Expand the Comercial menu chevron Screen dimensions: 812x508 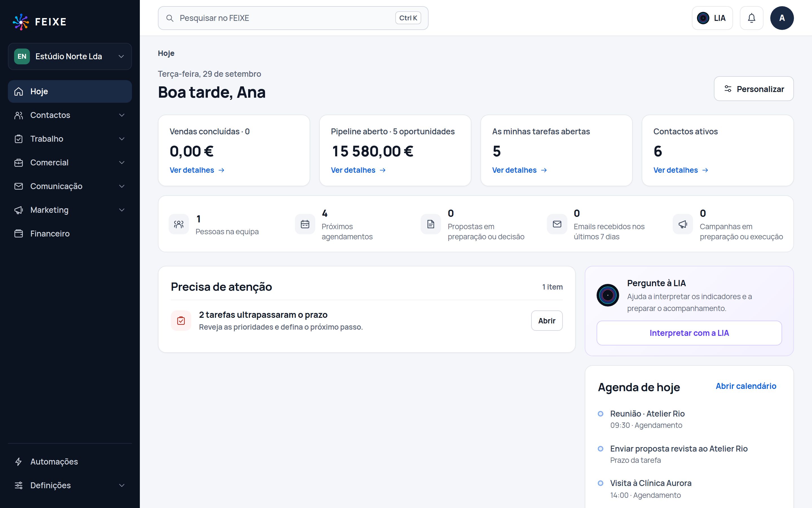(122, 163)
